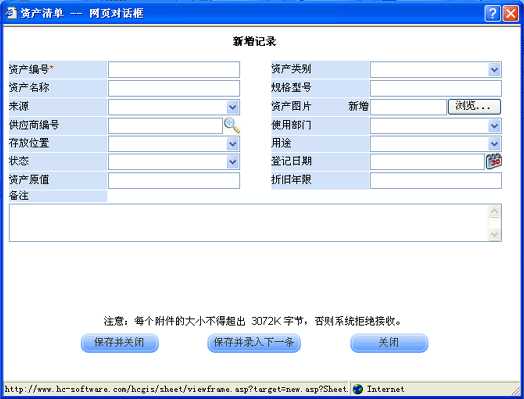
Task: Open the 使用部门 dropdown list
Action: [x=494, y=126]
